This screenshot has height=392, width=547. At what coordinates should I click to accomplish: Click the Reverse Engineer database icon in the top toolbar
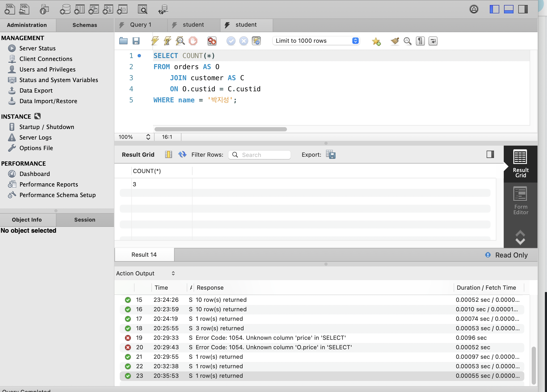coord(163,9)
